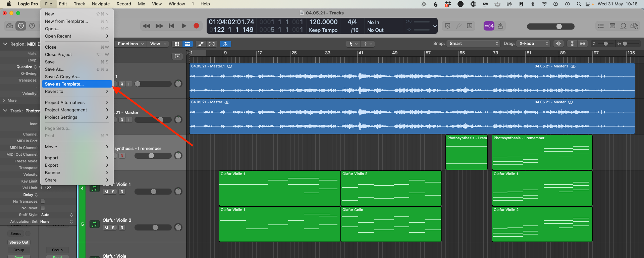This screenshot has width=644, height=258.
Task: Select the blue track list view icon
Action: point(187,44)
